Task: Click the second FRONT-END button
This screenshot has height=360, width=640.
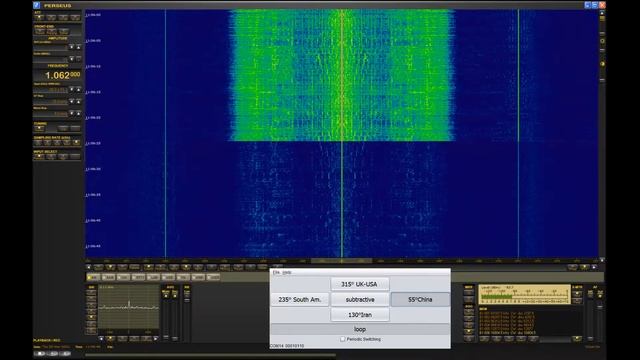Action: (x=51, y=31)
